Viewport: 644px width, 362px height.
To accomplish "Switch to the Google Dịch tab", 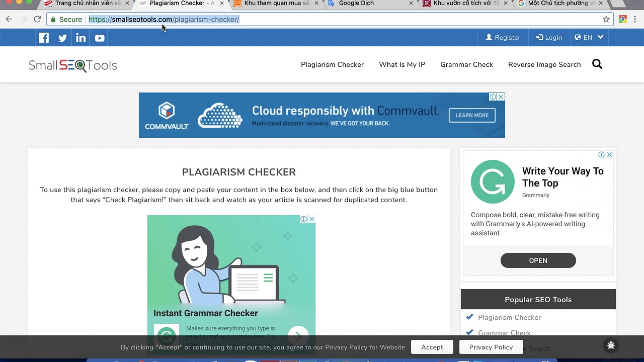I will [367, 4].
